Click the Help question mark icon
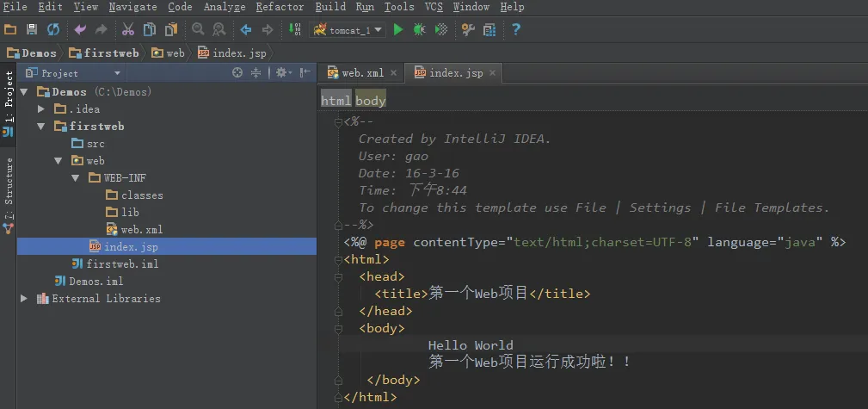868x409 pixels. pyautogui.click(x=516, y=30)
